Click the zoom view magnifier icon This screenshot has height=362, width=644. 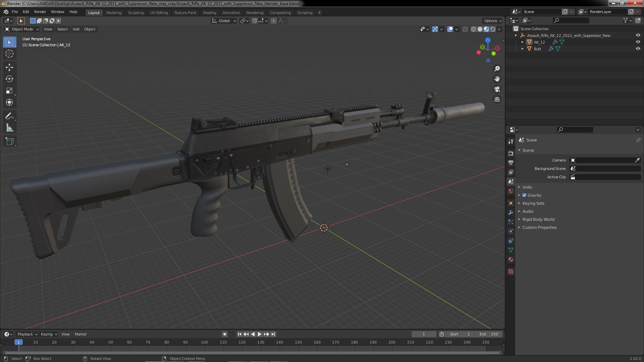[497, 69]
